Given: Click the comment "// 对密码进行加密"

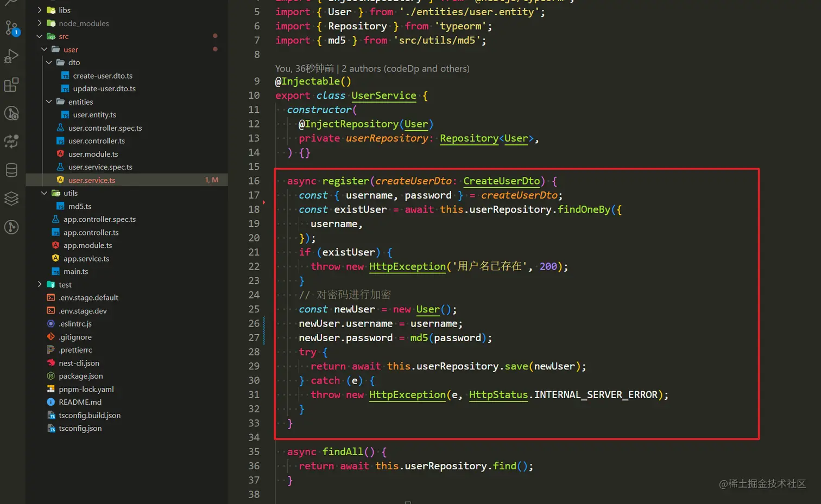Looking at the screenshot, I should pyautogui.click(x=345, y=295).
